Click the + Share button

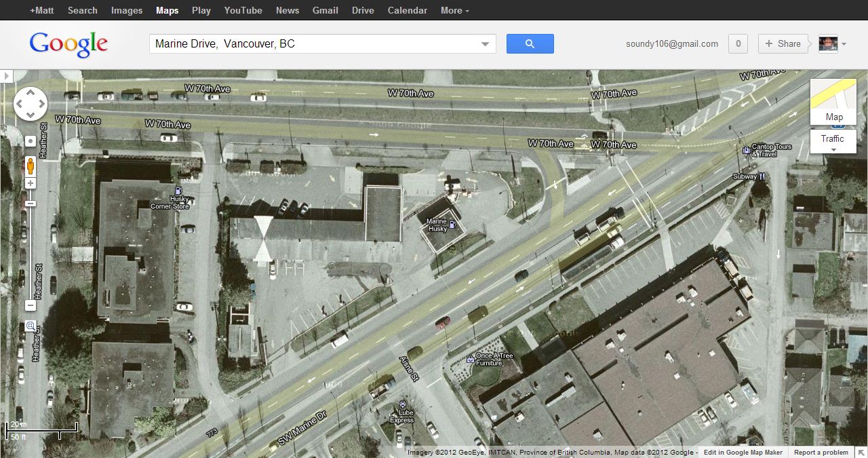point(783,44)
